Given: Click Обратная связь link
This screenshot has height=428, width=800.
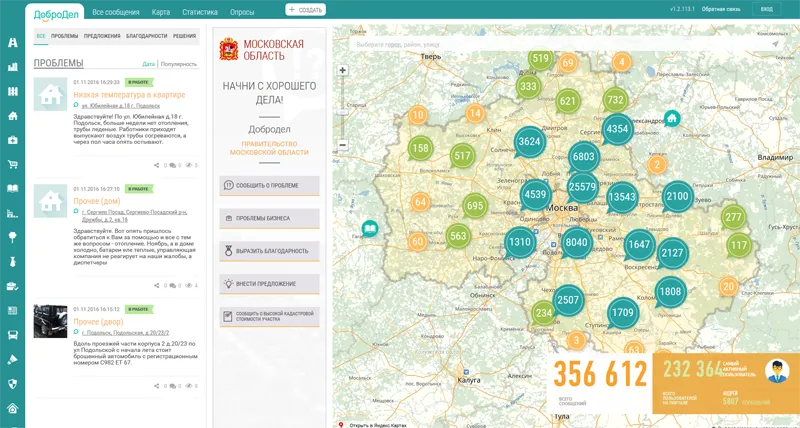Looking at the screenshot, I should (721, 9).
